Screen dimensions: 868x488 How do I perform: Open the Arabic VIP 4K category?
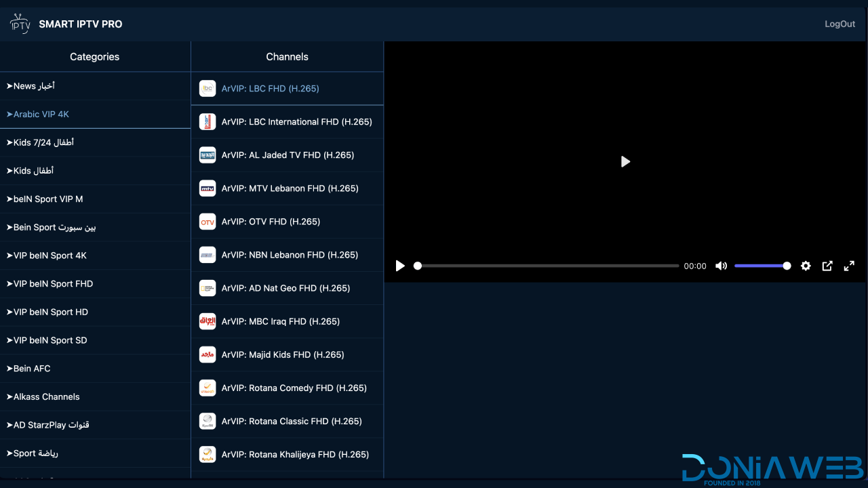pos(95,115)
